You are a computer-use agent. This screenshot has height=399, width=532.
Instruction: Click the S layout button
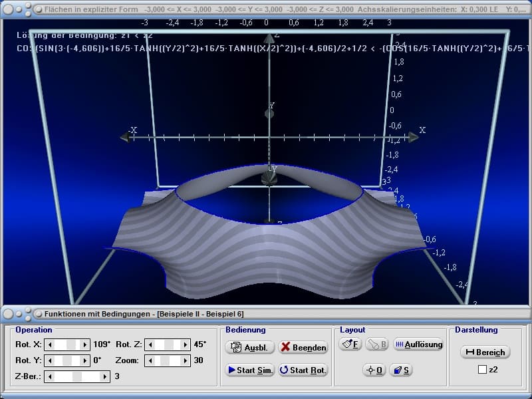click(x=400, y=370)
